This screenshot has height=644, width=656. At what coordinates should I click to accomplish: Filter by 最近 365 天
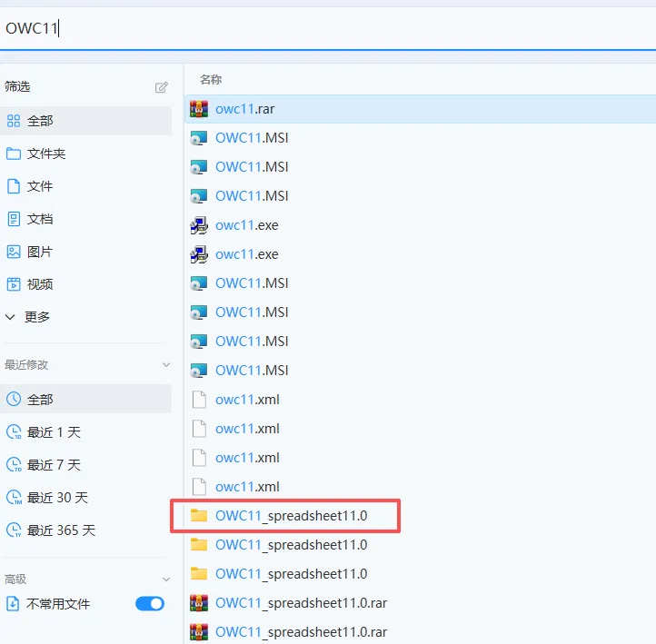[x=85, y=530]
